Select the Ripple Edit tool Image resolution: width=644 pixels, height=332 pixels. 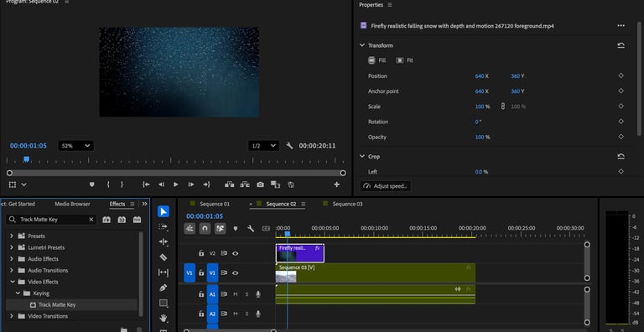tap(164, 241)
